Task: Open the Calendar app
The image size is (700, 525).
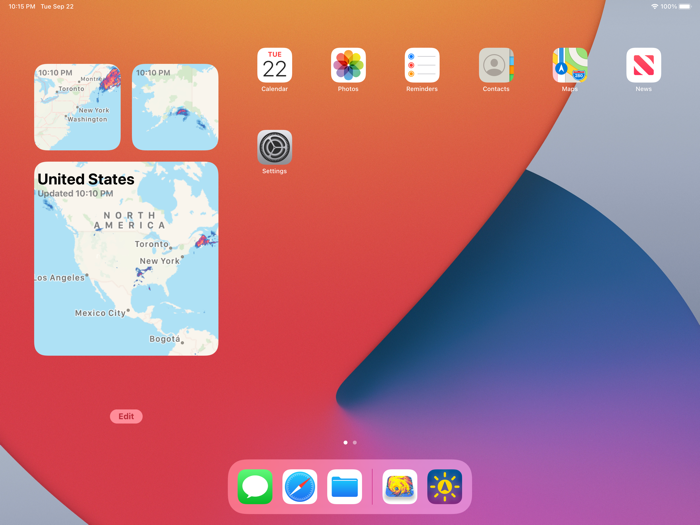Action: click(275, 65)
